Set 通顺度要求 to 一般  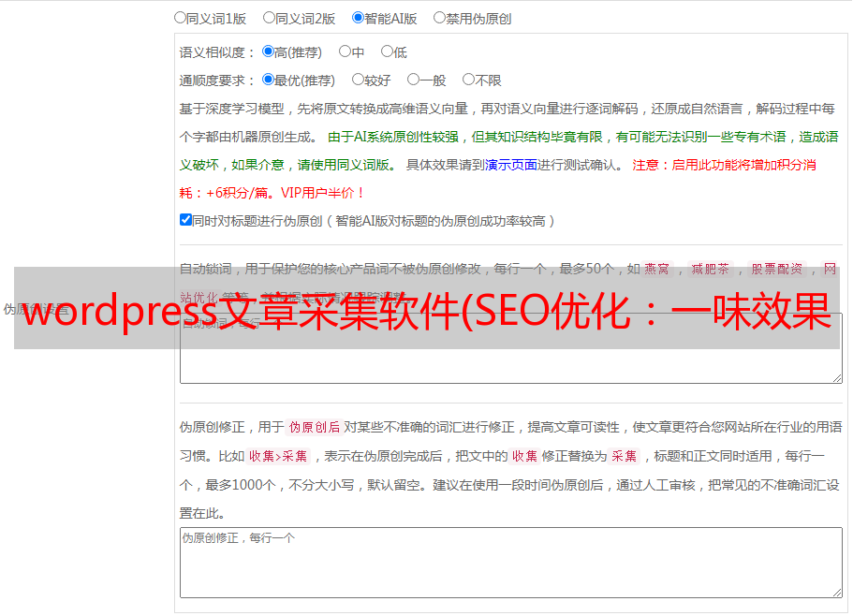(x=414, y=80)
